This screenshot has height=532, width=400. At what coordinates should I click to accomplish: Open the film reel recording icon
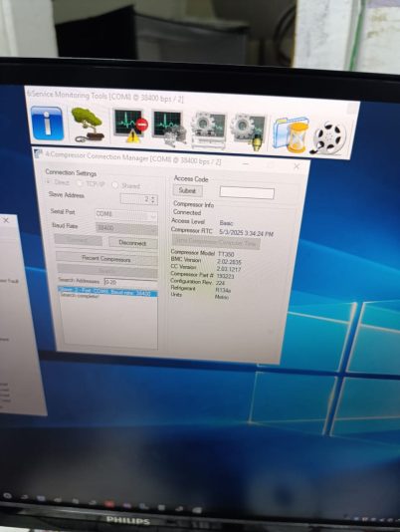328,137
